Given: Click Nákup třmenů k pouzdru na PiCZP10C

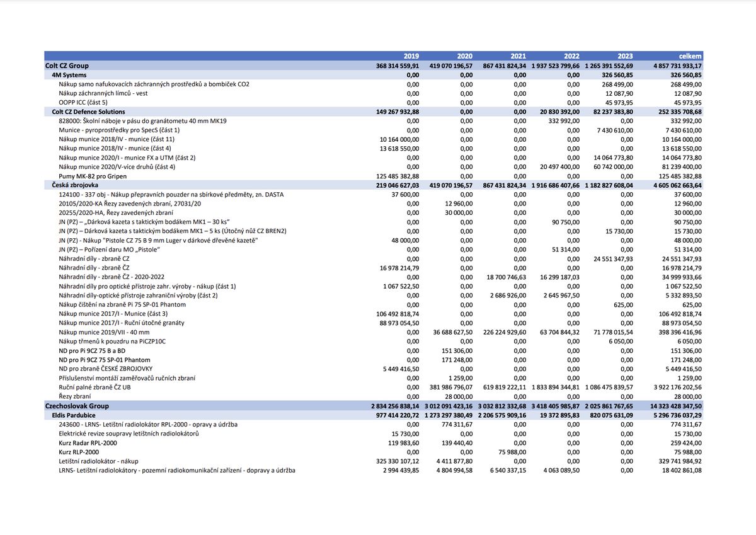Looking at the screenshot, I should click(112, 341).
